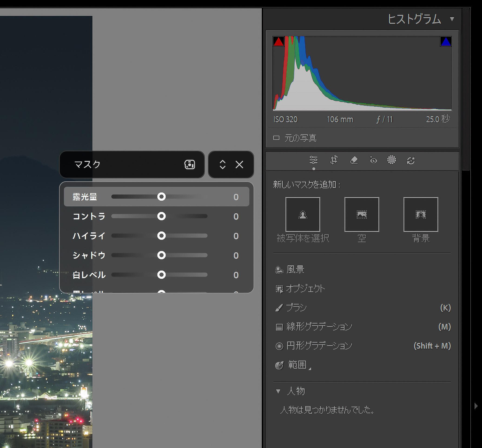
Task: Add a Sky (空) mask
Action: point(362,214)
